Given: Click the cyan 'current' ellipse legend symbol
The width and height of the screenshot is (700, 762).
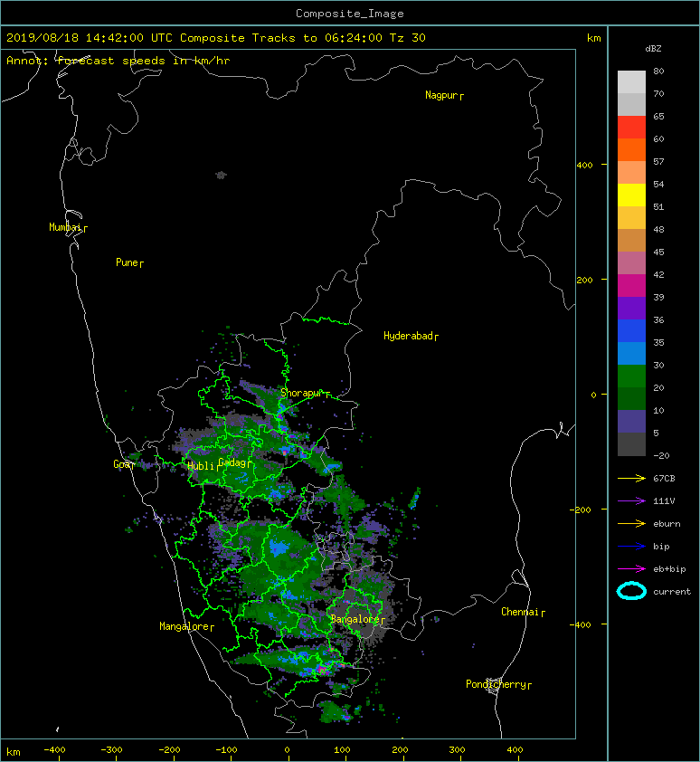Looking at the screenshot, I should tap(631, 591).
